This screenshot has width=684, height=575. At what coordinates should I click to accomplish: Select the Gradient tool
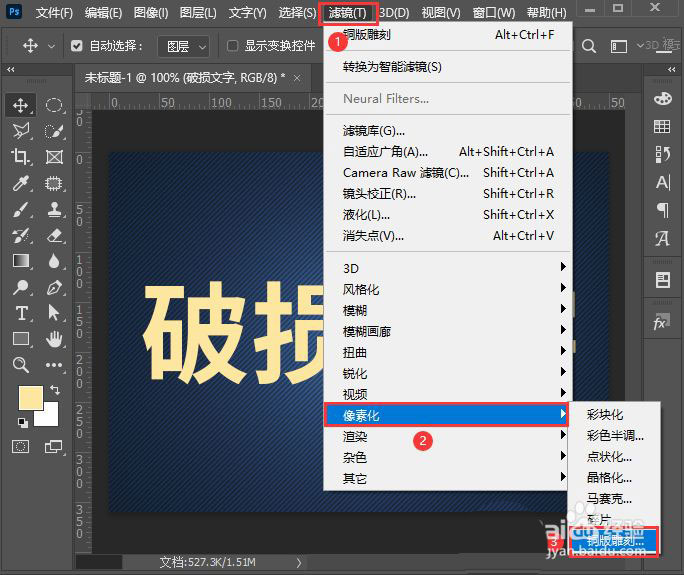point(21,261)
